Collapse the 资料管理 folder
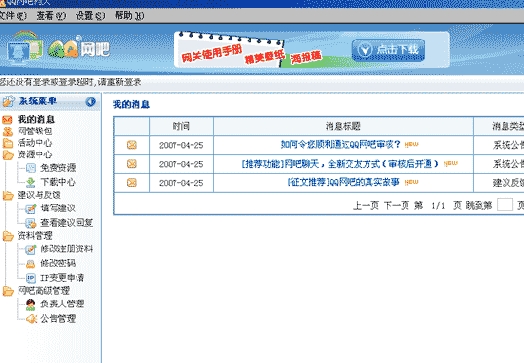The image size is (524, 363). [8, 236]
